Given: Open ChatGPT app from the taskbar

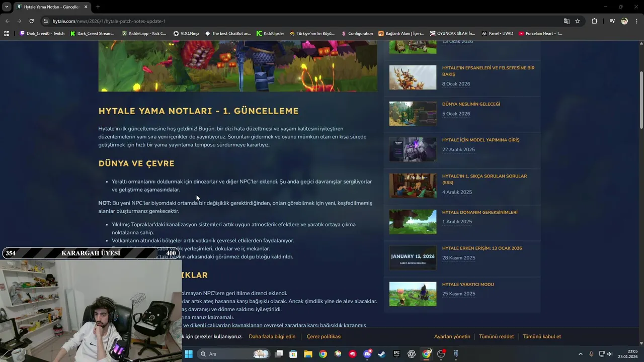Looking at the screenshot, I should 412,354.
